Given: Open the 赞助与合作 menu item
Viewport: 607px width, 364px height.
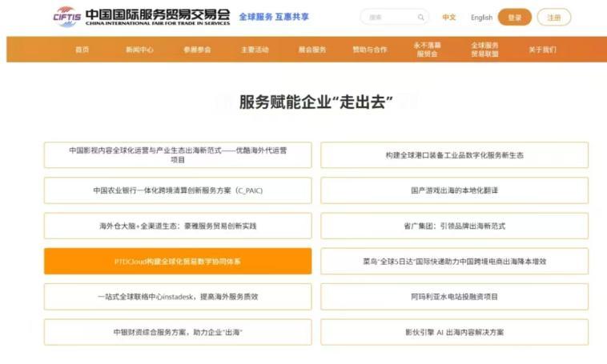Looking at the screenshot, I should [370, 50].
